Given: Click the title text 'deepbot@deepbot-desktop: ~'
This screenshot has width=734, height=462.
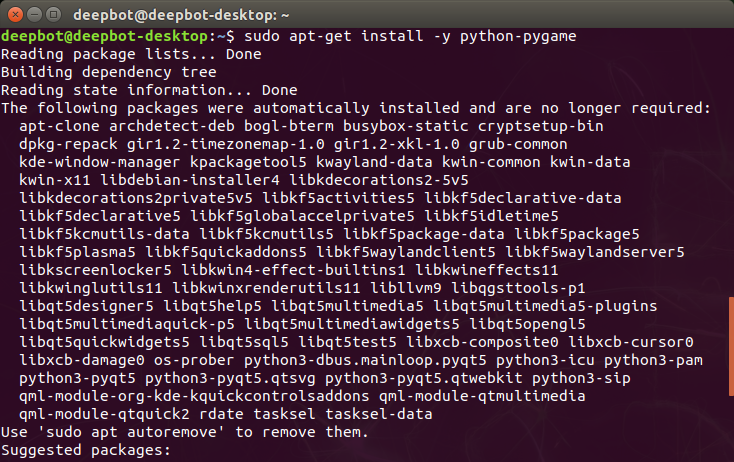Looking at the screenshot, I should pos(181,15).
